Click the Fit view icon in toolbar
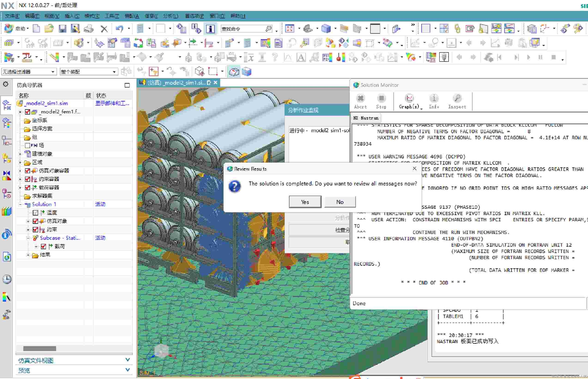This screenshot has height=379, width=588. coord(290,29)
